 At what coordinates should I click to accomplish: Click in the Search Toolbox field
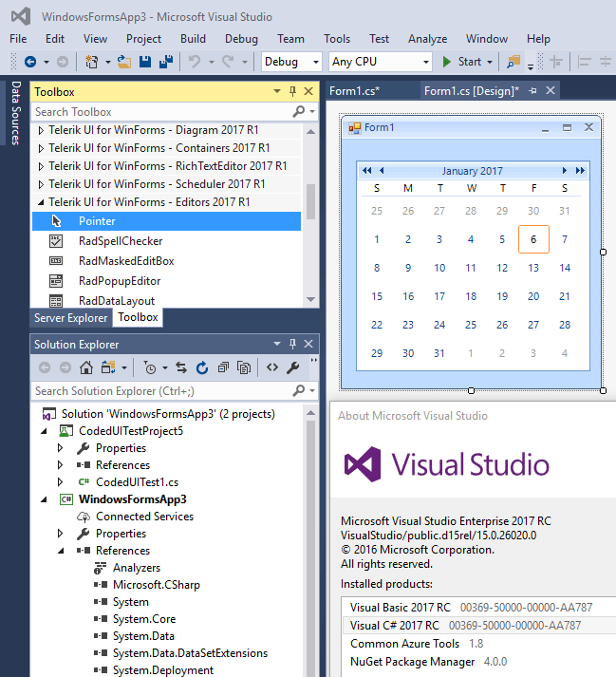pos(162,112)
